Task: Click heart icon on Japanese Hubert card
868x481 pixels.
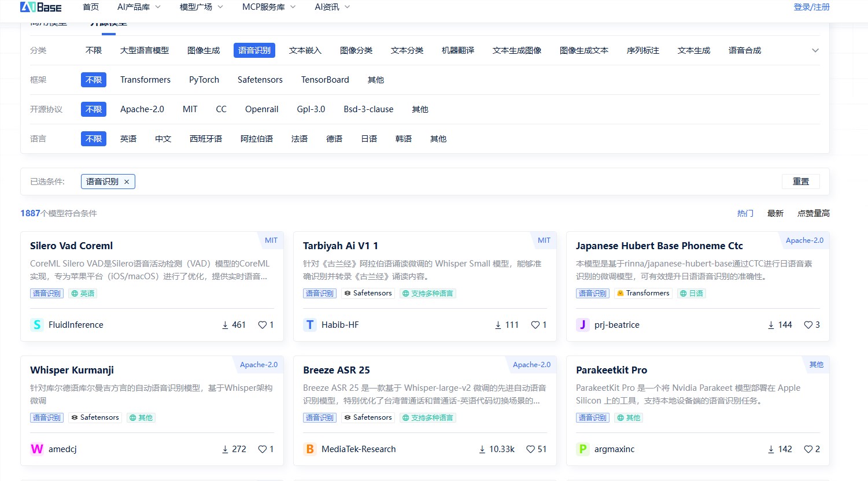Action: click(808, 325)
